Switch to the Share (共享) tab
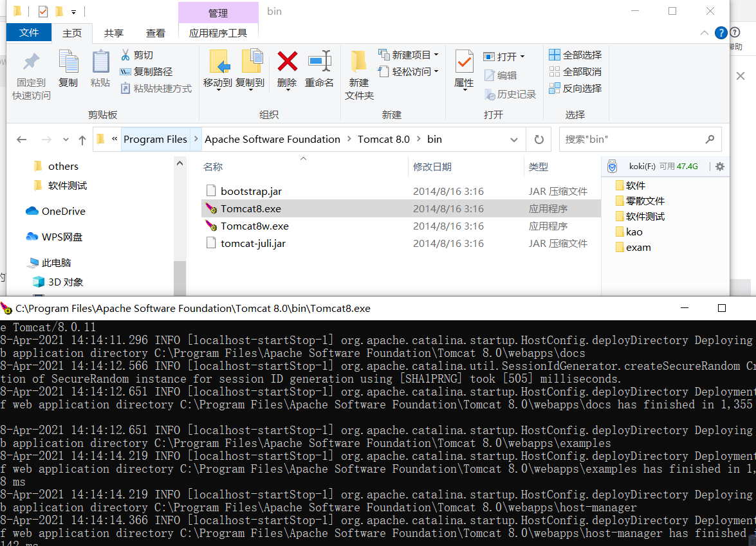This screenshot has height=546, width=756. tap(114, 33)
